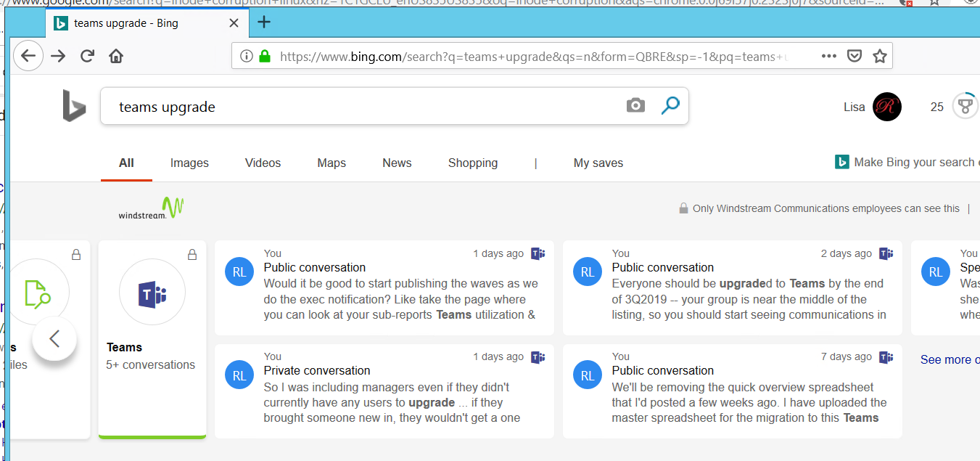Image resolution: width=980 pixels, height=461 pixels.
Task: Click the green padlock security icon
Action: 264,56
